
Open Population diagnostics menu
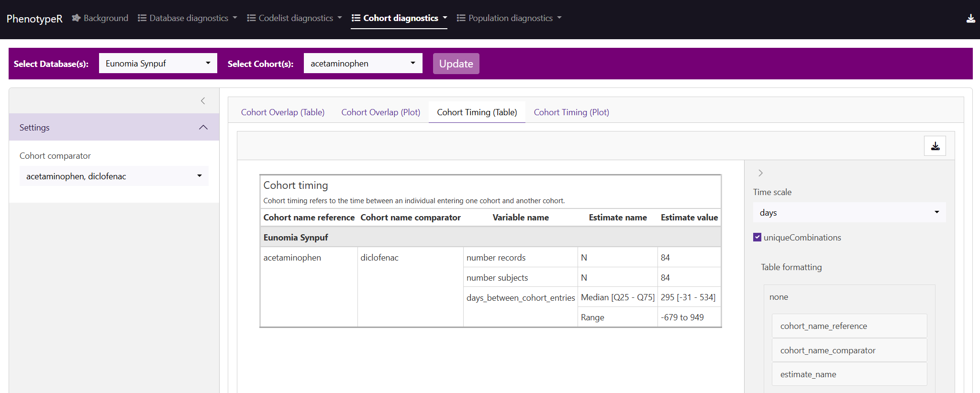point(509,18)
